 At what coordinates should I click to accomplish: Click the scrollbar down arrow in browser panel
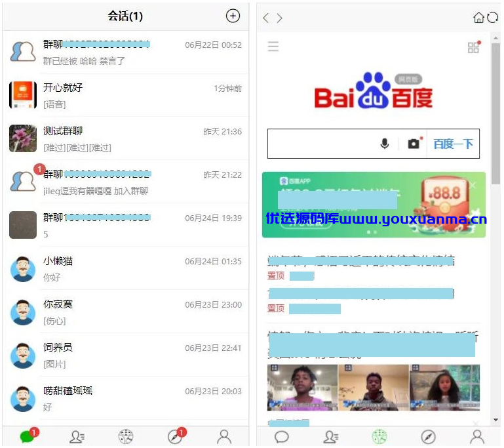495,420
